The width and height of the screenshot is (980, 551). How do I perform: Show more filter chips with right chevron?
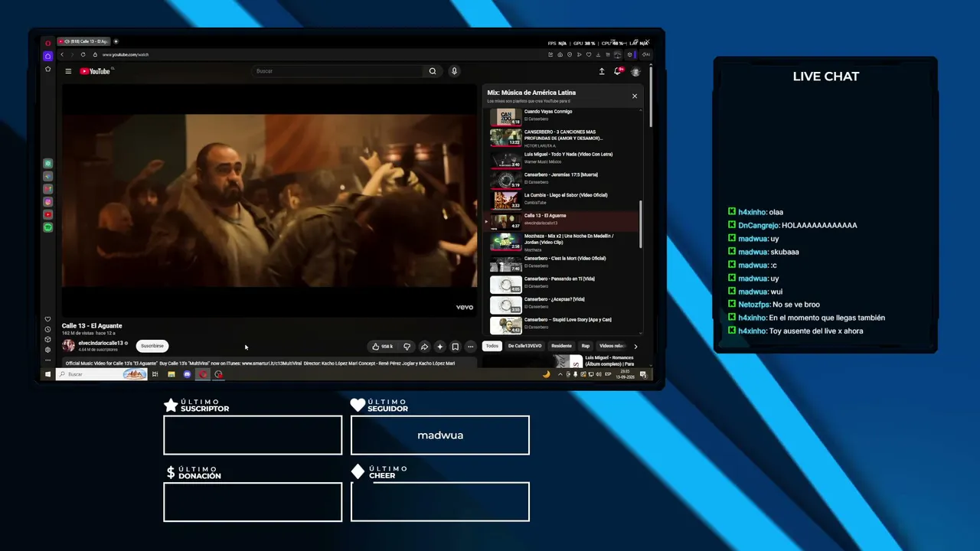tap(635, 347)
